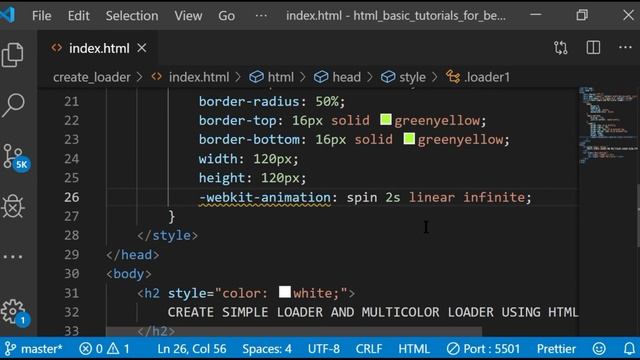Open Manage gear icon in activity bar
The image size is (640, 360).
pyautogui.click(x=15, y=313)
